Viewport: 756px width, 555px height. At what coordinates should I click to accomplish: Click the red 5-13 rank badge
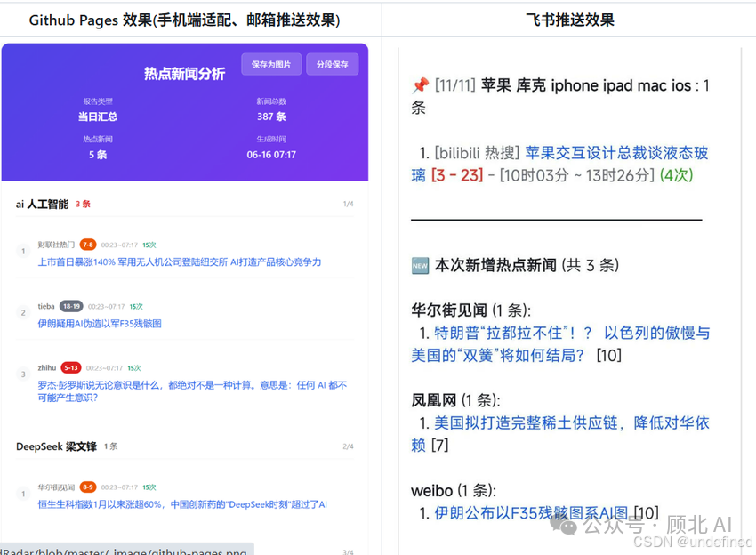pos(71,368)
